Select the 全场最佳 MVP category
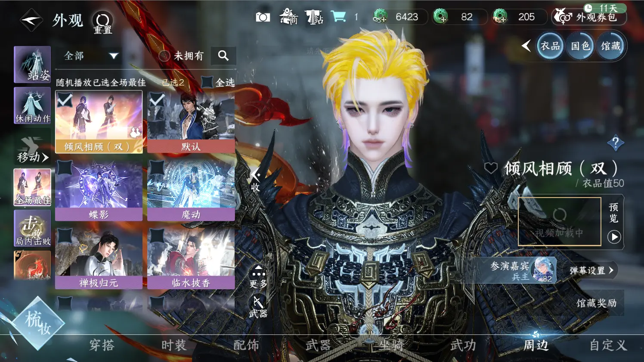The height and width of the screenshot is (362, 644). point(32,187)
